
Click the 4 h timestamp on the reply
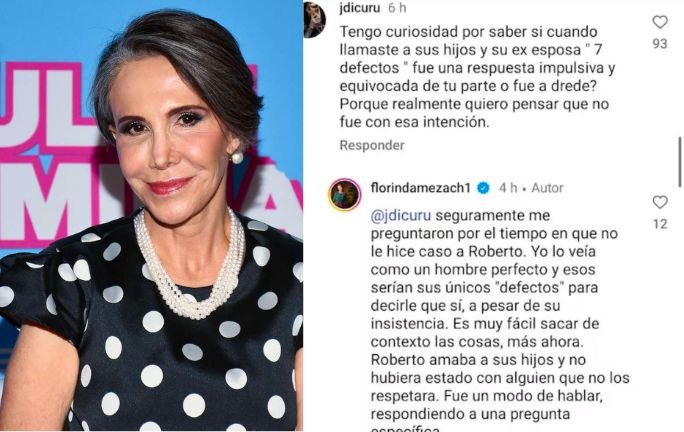[508, 188]
